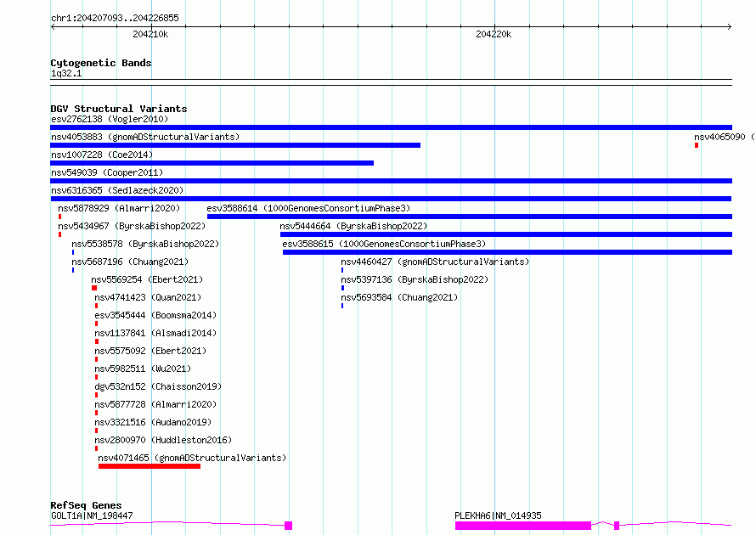Select nsv5687196 (Chuang2021) label
Screen dimensions: 756x535
point(130,262)
